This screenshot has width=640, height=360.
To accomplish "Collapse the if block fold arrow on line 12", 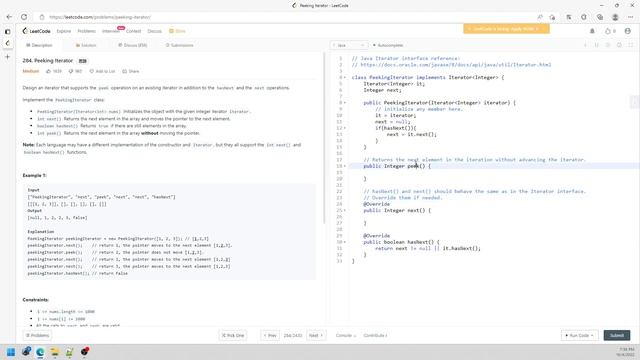I will tap(344, 128).
